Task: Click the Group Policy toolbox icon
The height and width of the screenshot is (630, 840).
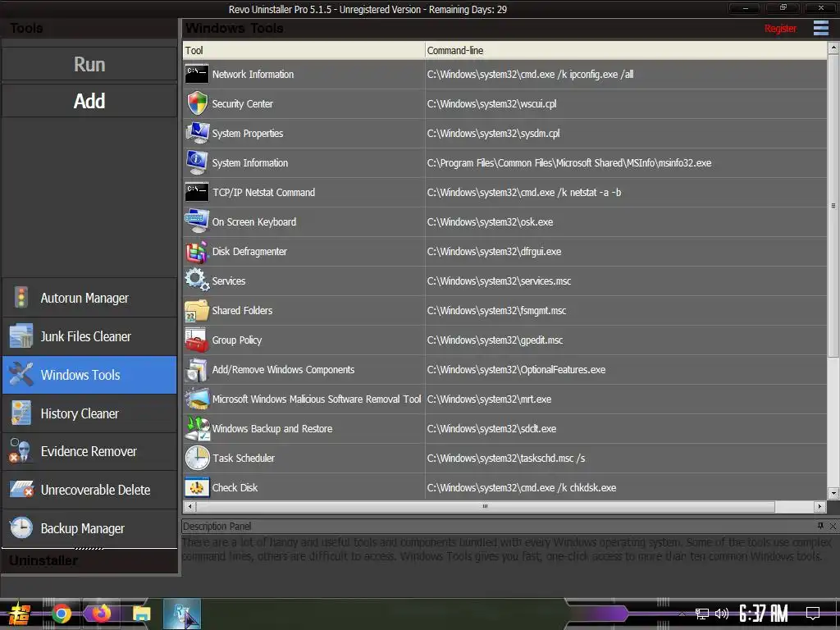Action: [x=197, y=340]
